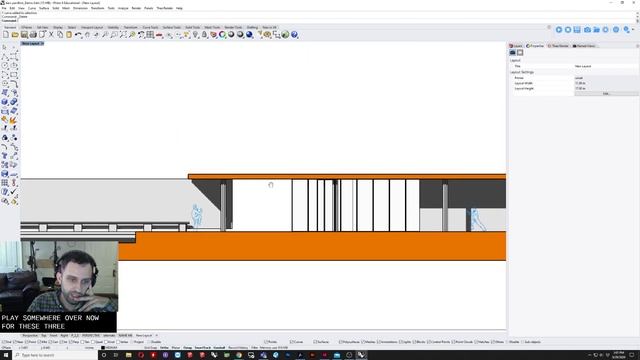640x360 pixels.
Task: Click the Edit button in Layout Settings
Action: click(606, 93)
